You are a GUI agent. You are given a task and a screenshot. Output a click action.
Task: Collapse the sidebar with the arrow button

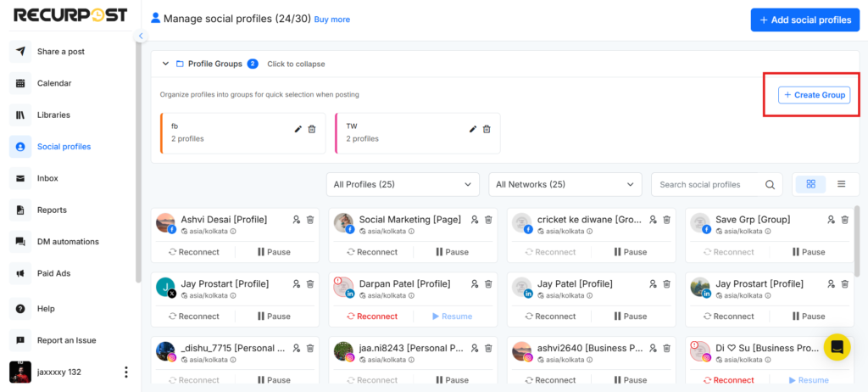[x=141, y=36]
